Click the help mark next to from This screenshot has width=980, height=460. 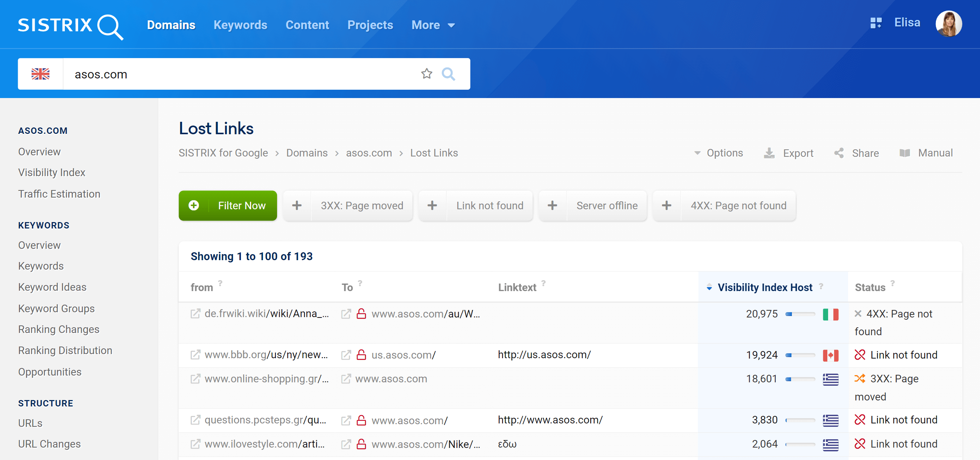click(220, 283)
